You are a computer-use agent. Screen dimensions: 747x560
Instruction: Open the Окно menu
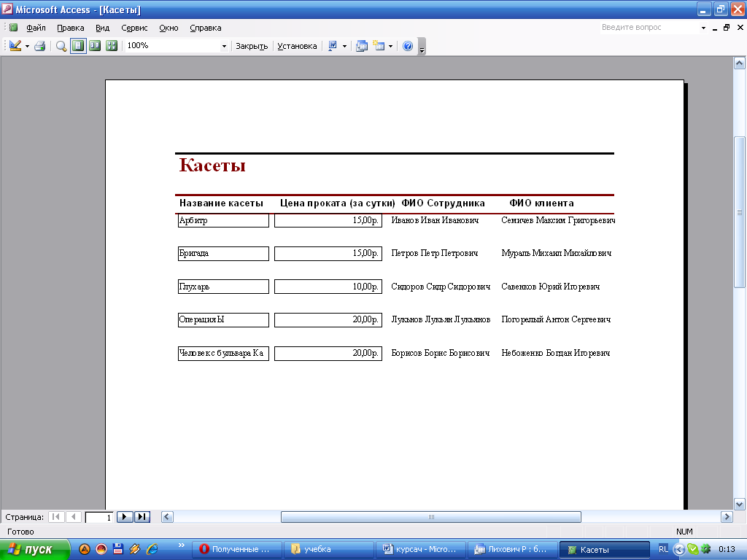(169, 28)
